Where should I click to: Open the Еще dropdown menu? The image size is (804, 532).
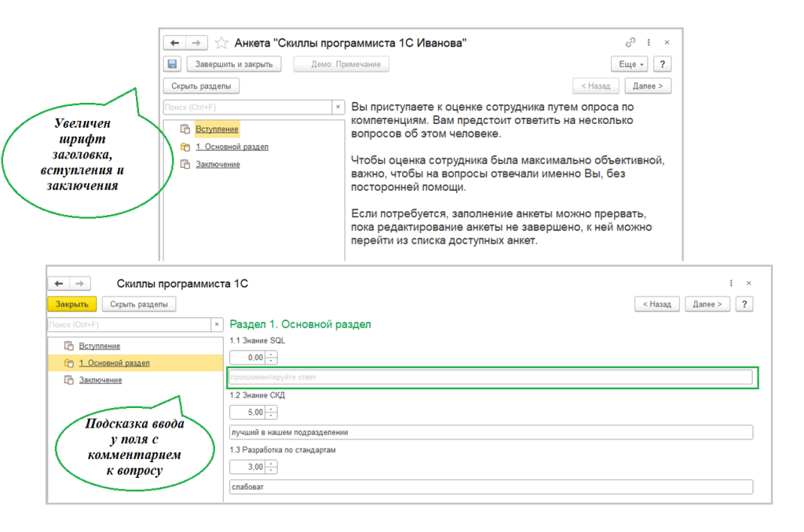pyautogui.click(x=630, y=64)
